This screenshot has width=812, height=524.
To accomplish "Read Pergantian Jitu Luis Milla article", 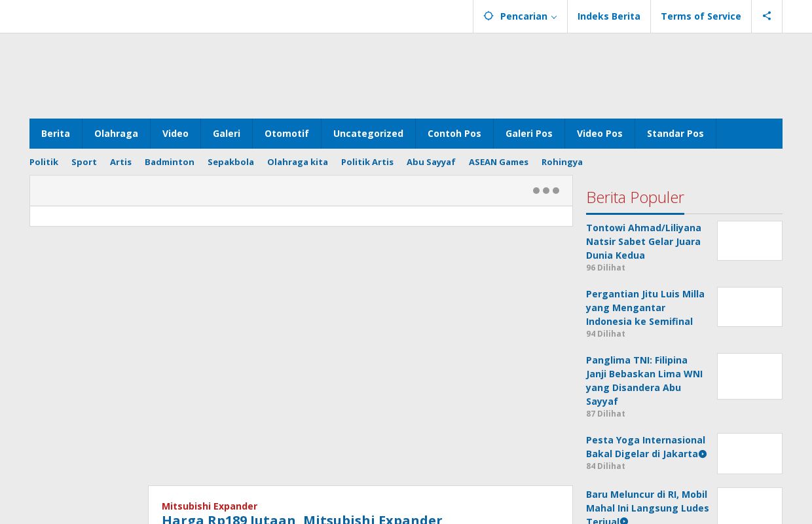I will (x=645, y=307).
